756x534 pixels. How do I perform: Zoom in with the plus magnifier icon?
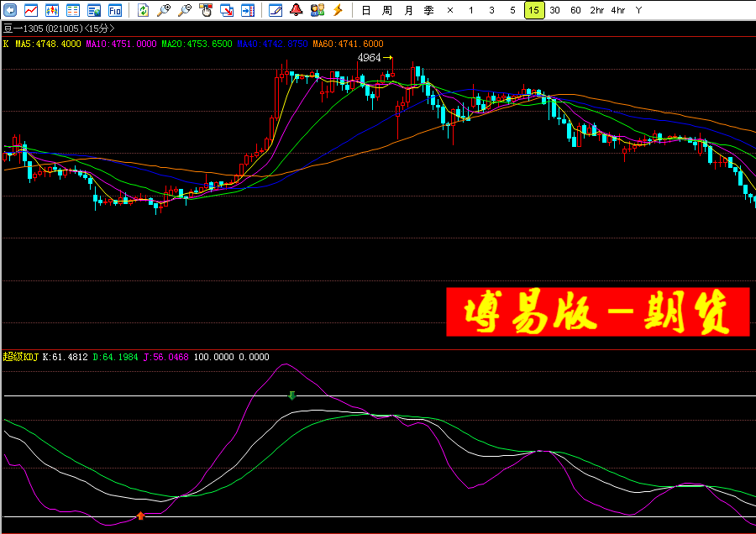point(165,10)
